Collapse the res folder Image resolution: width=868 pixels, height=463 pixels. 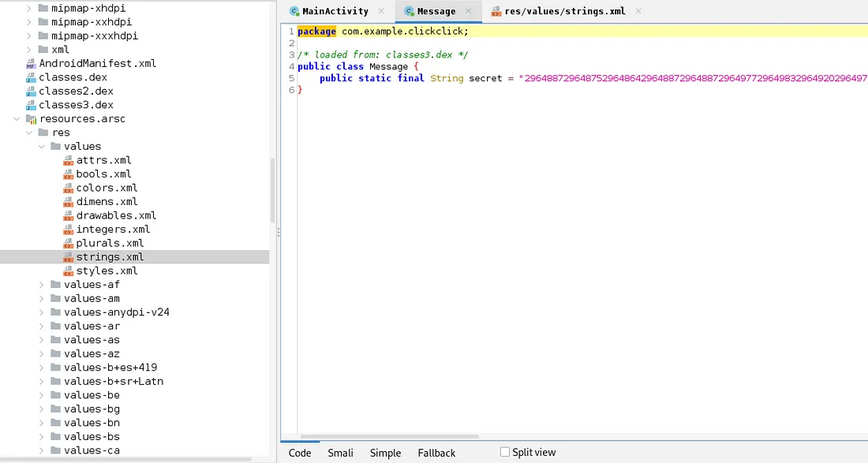point(28,133)
